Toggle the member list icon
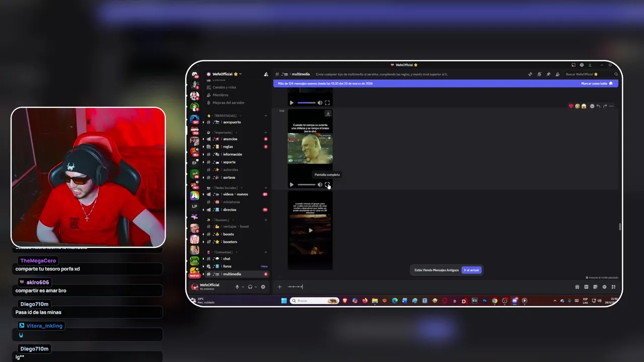 coord(557,74)
